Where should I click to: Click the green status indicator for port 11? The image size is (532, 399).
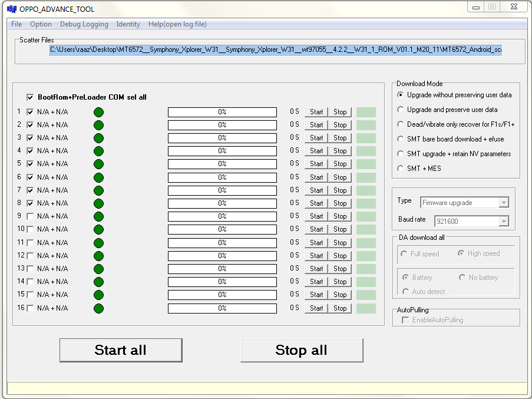click(x=98, y=243)
